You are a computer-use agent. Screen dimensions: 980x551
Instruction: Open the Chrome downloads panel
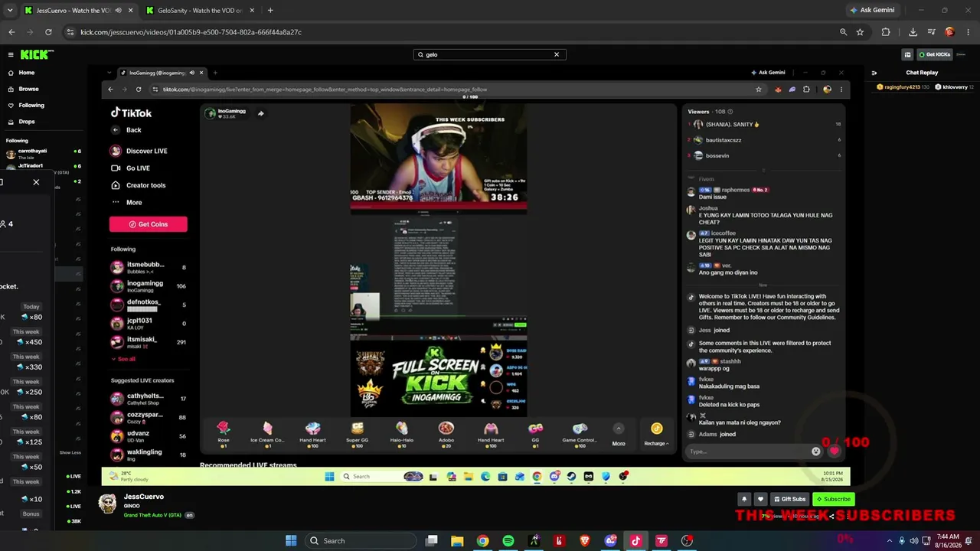[x=913, y=32]
